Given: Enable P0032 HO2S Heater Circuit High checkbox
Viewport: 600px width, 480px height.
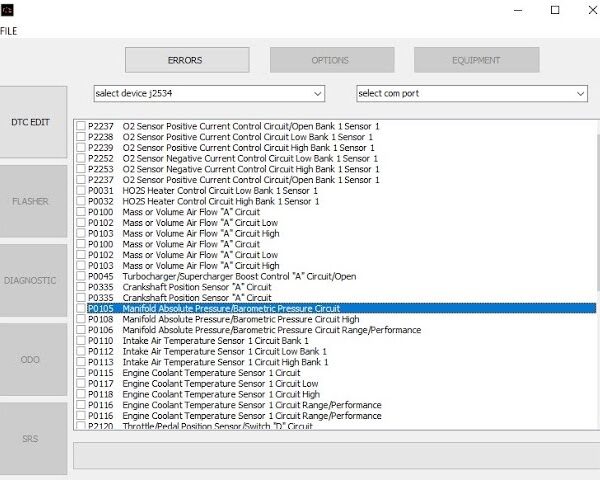Looking at the screenshot, I should coord(81,201).
